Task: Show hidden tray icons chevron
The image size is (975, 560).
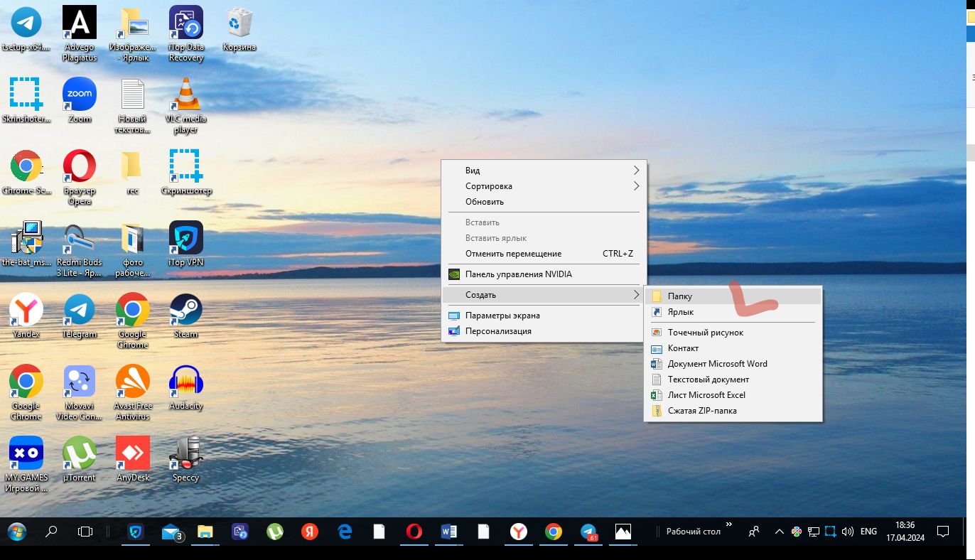Action: pyautogui.click(x=779, y=532)
